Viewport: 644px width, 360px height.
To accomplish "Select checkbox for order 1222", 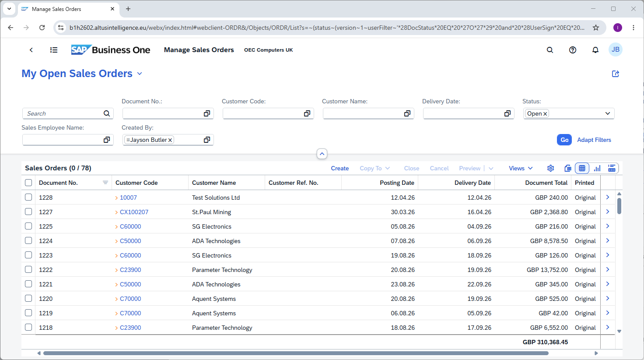I will point(28,269).
